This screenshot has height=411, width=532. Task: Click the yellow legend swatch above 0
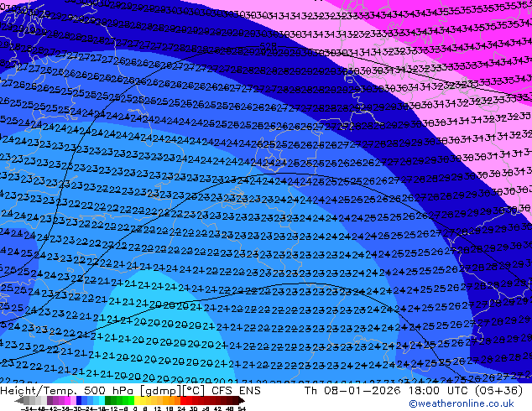[137, 401]
